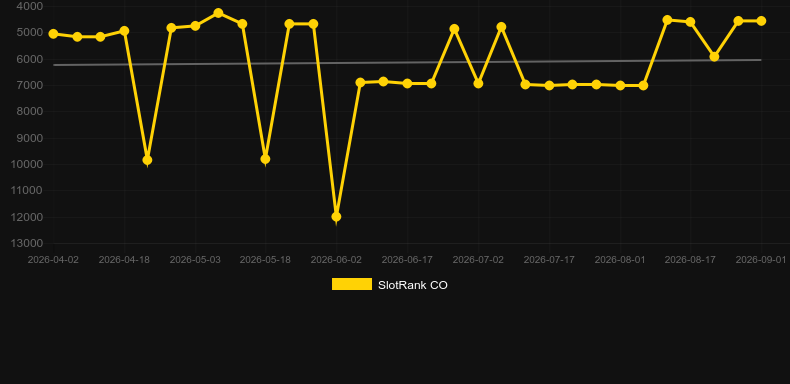Screen dimensions: 790x384
Task: Click the 9000 y-axis label
Action: [x=30, y=138]
